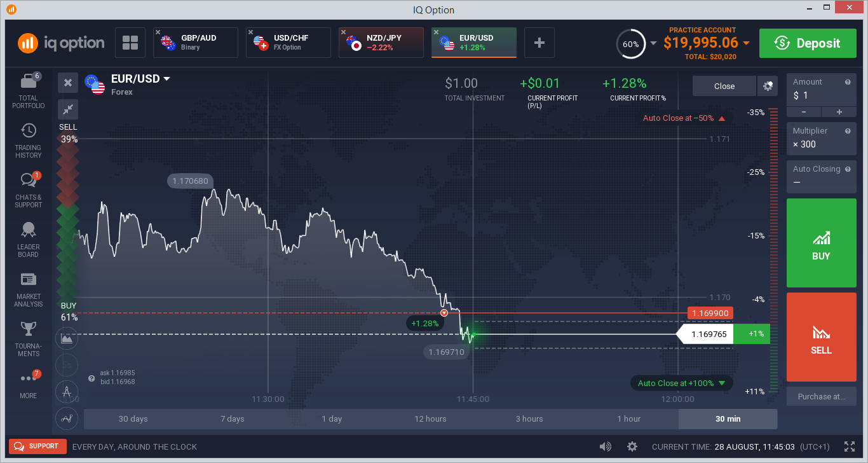Viewport: 868px width, 463px height.
Task: Open the Tournaments section
Action: click(x=28, y=339)
